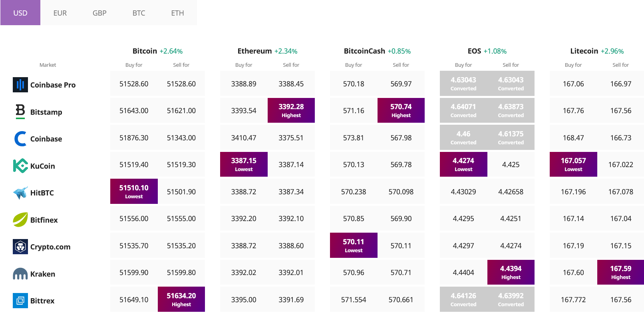644x313 pixels.
Task: Click HitBTC's EOS buy price 4.43029
Action: coord(463,191)
